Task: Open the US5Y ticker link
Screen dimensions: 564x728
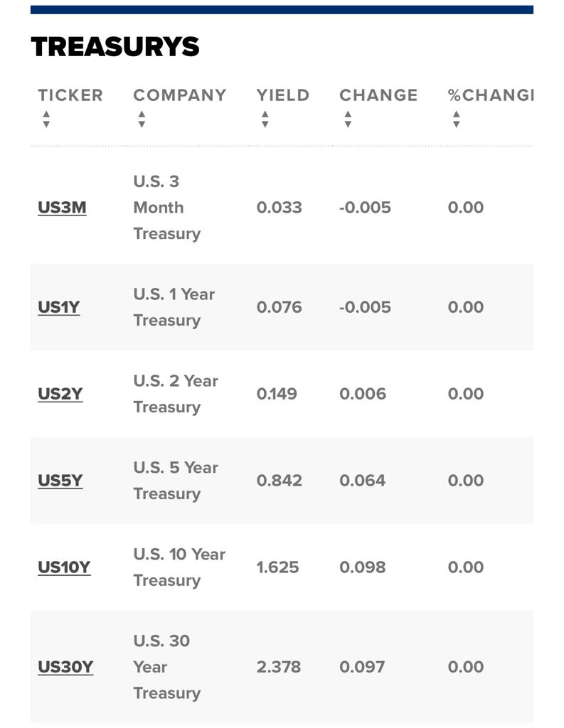Action: [x=60, y=481]
